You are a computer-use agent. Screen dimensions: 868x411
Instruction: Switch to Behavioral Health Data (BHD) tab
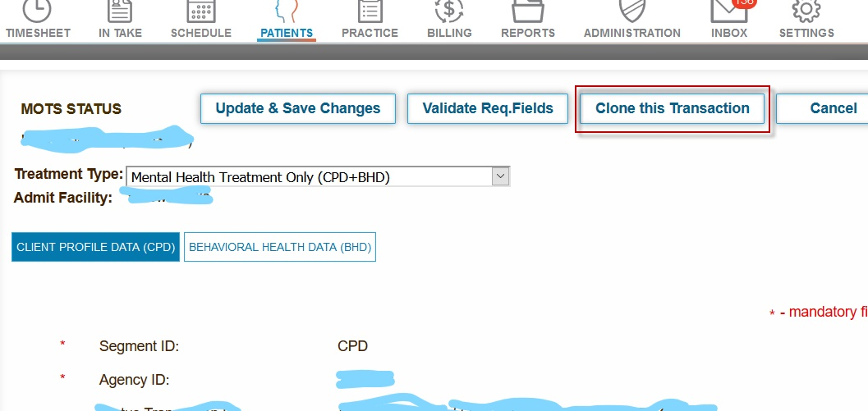[x=280, y=247]
